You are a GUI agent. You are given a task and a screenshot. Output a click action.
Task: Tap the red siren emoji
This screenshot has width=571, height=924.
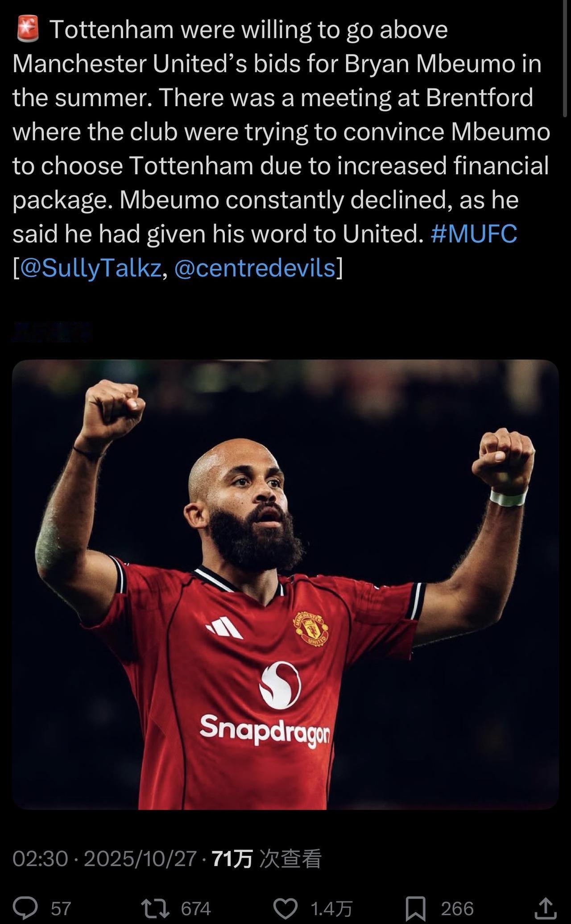tap(28, 29)
